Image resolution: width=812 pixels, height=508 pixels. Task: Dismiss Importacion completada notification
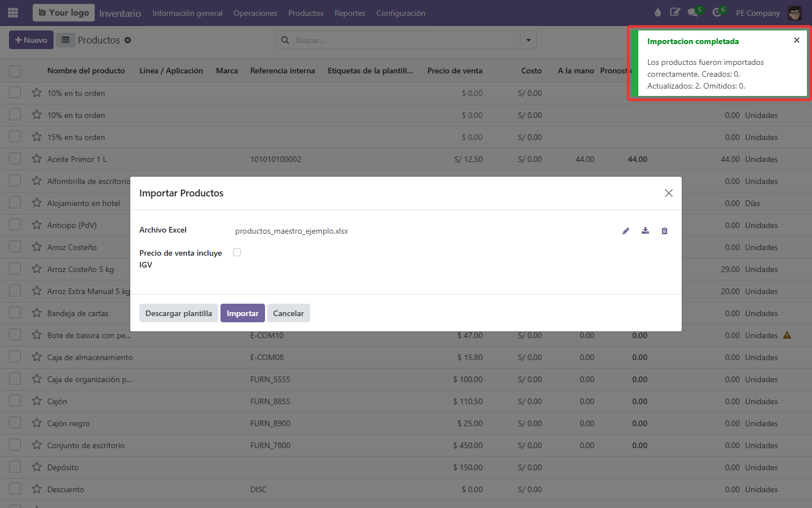click(x=797, y=40)
